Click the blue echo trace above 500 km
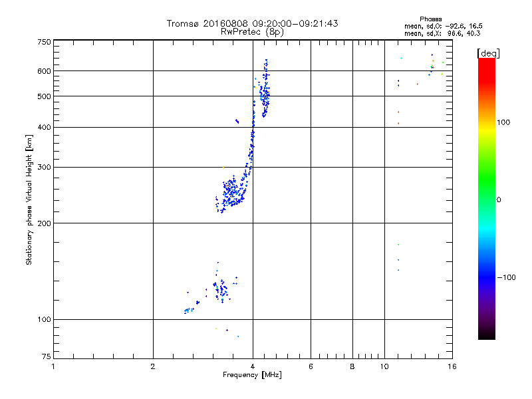The height and width of the screenshot is (399, 532). (x=265, y=88)
